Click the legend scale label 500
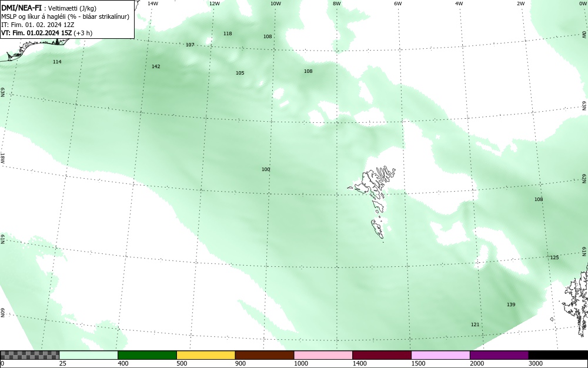This screenshot has height=368, width=588. pos(182,363)
